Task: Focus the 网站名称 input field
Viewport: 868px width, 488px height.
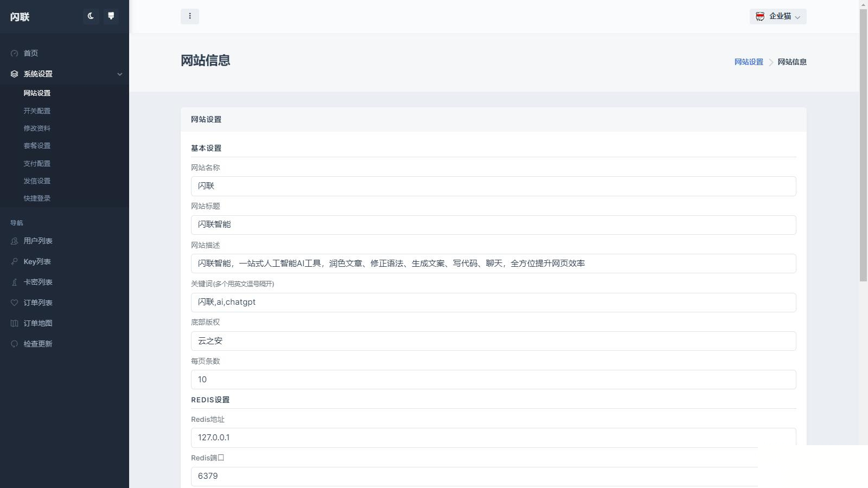Action: point(494,186)
